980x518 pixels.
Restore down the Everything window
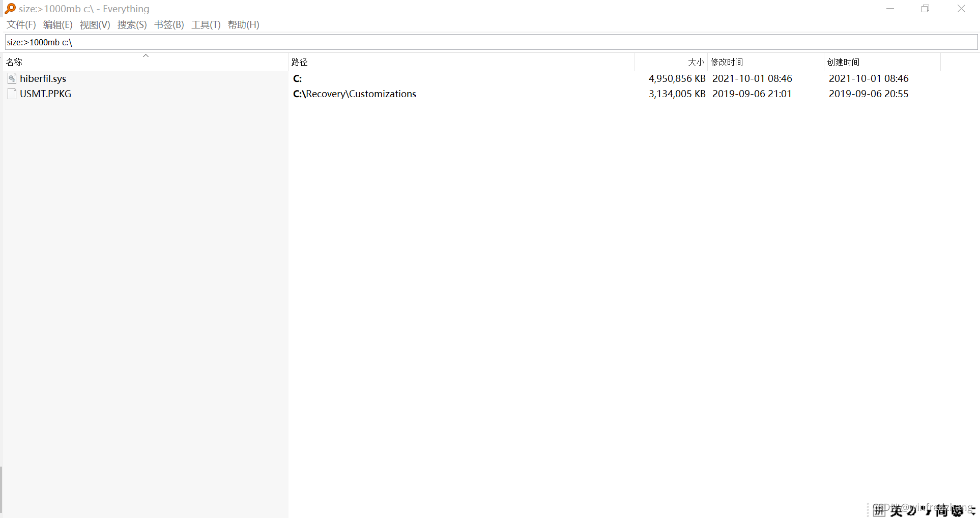coord(926,9)
